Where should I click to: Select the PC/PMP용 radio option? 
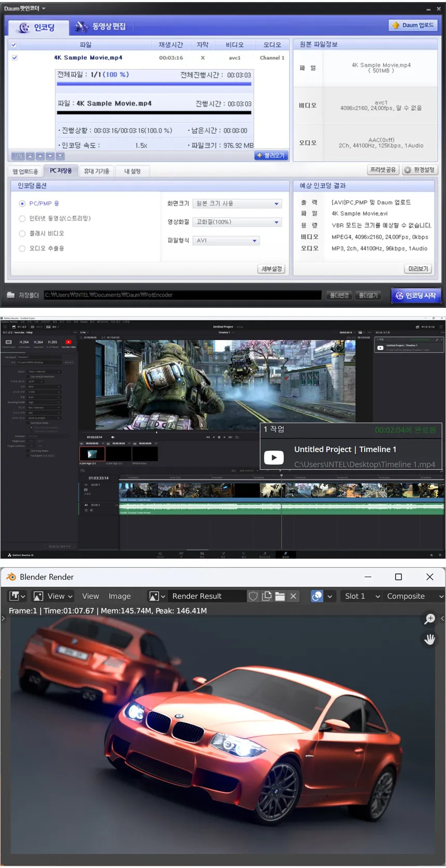[22, 204]
